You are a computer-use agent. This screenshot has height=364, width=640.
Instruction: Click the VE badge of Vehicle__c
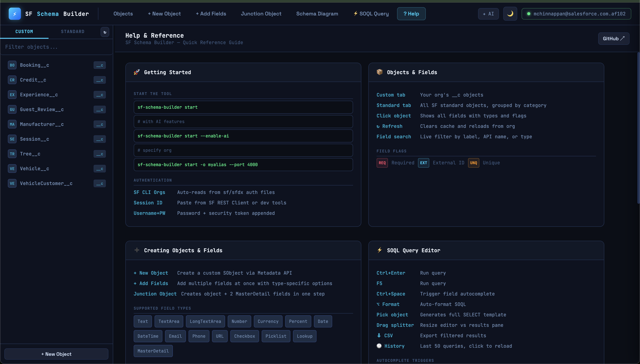click(x=12, y=169)
